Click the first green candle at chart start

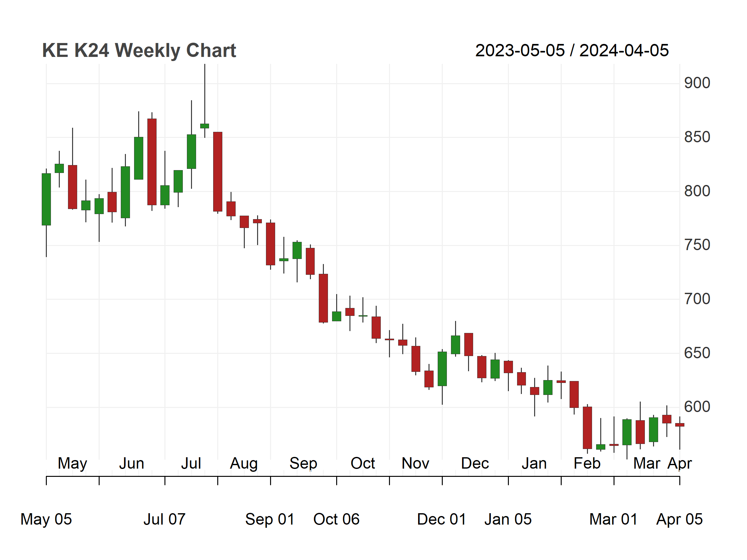(x=46, y=199)
